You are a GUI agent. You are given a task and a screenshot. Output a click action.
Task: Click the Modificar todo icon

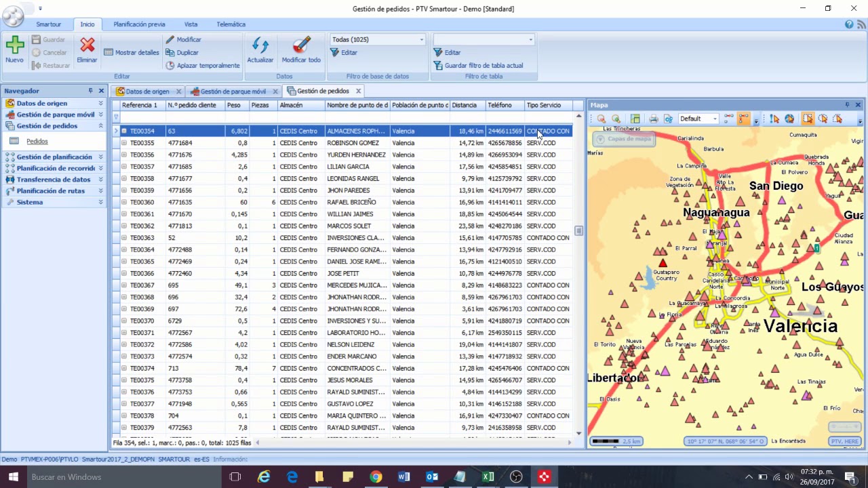(301, 45)
